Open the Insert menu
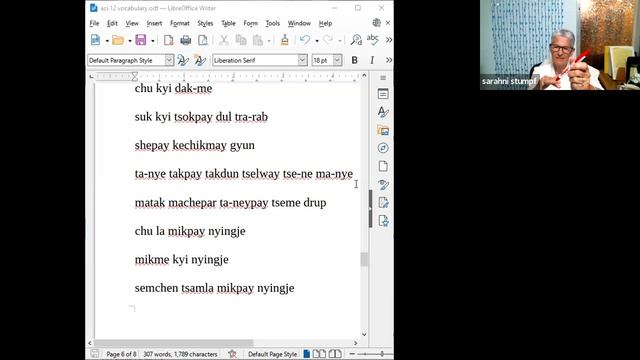640x360 pixels. [x=154, y=23]
